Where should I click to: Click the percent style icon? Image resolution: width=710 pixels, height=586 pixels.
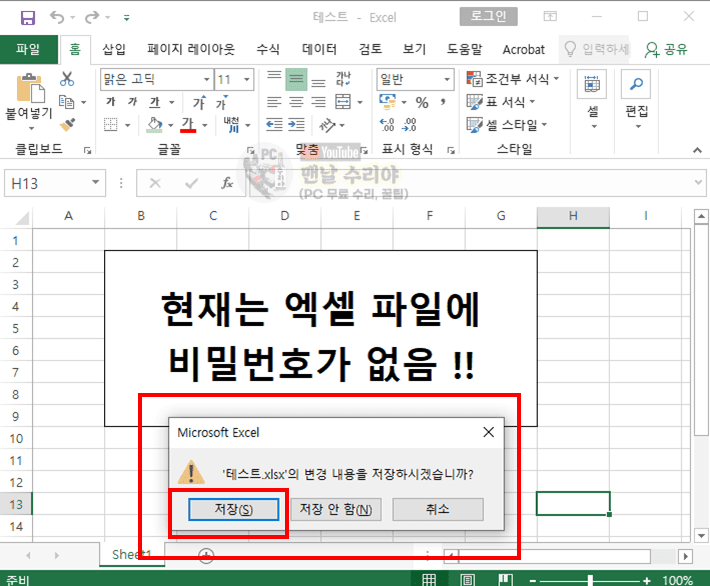pyautogui.click(x=422, y=102)
